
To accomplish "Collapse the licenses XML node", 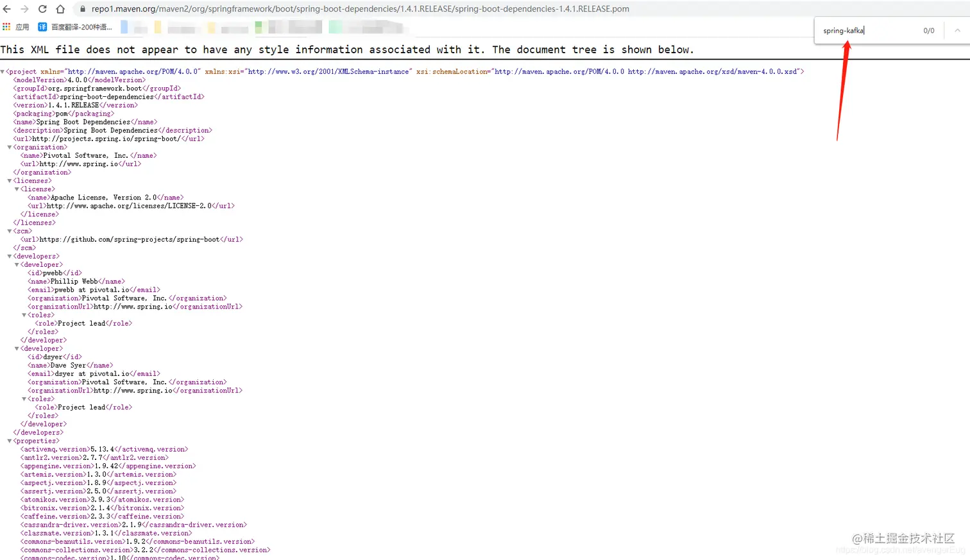I will pyautogui.click(x=10, y=181).
